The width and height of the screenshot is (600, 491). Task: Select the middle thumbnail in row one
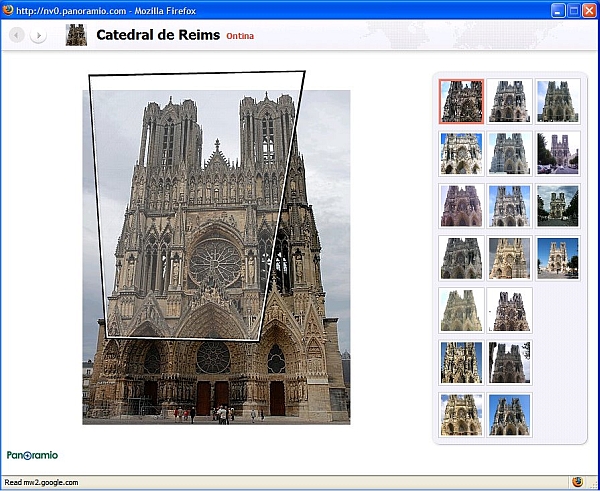click(509, 101)
